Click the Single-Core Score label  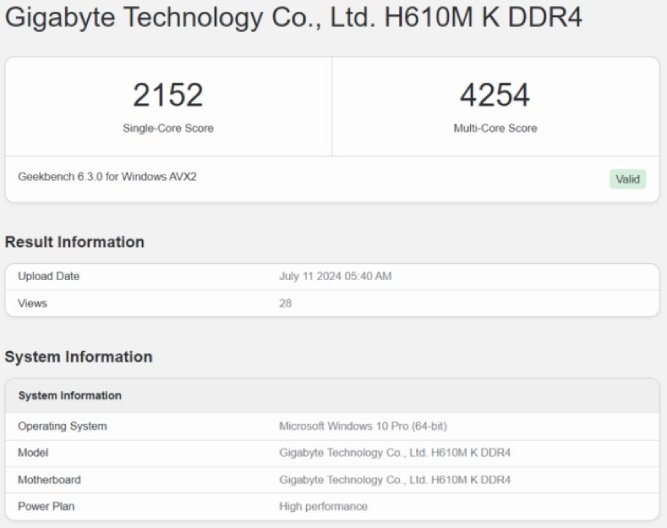pyautogui.click(x=168, y=128)
